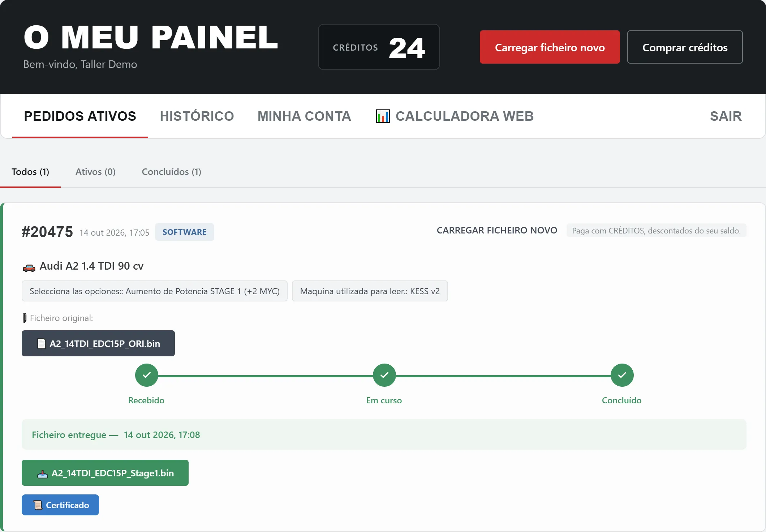Filter by Concluídos (1)
Image resolution: width=766 pixels, height=532 pixels.
point(172,172)
